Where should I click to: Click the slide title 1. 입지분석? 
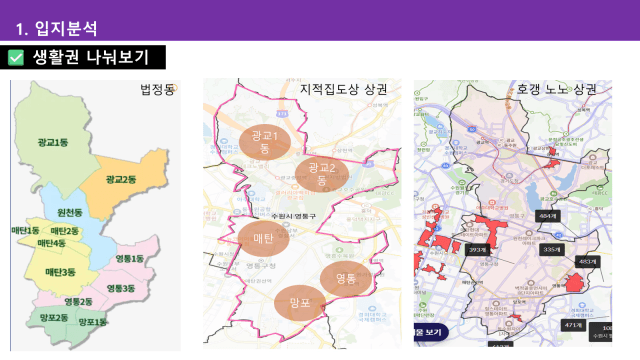(56, 29)
